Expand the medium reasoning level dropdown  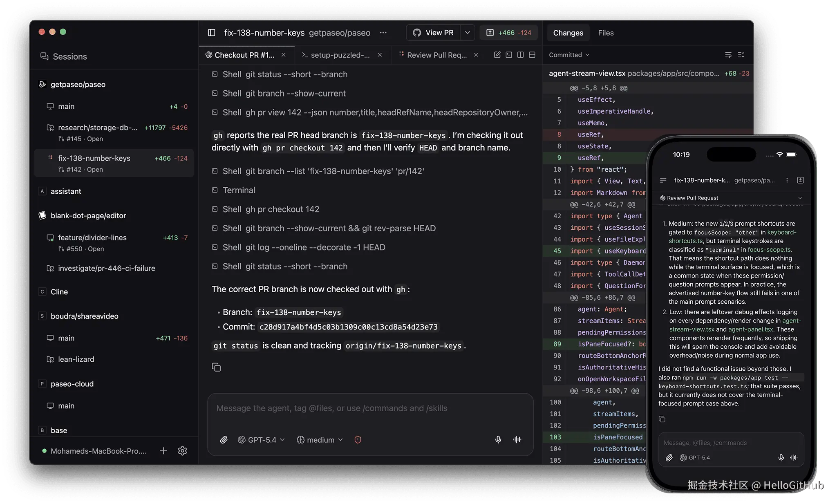coord(320,440)
